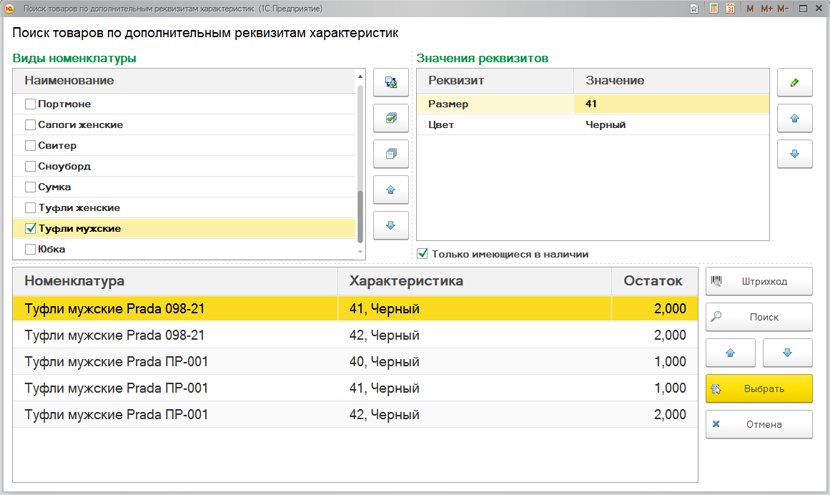The width and height of the screenshot is (830, 495).
Task: Click up arrow beside Значения реквизитов table
Action: coord(795,119)
